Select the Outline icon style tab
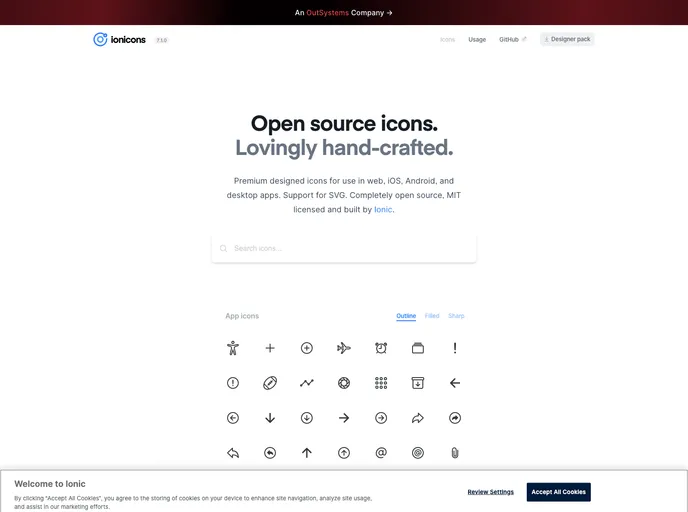The height and width of the screenshot is (512, 688). point(406,316)
